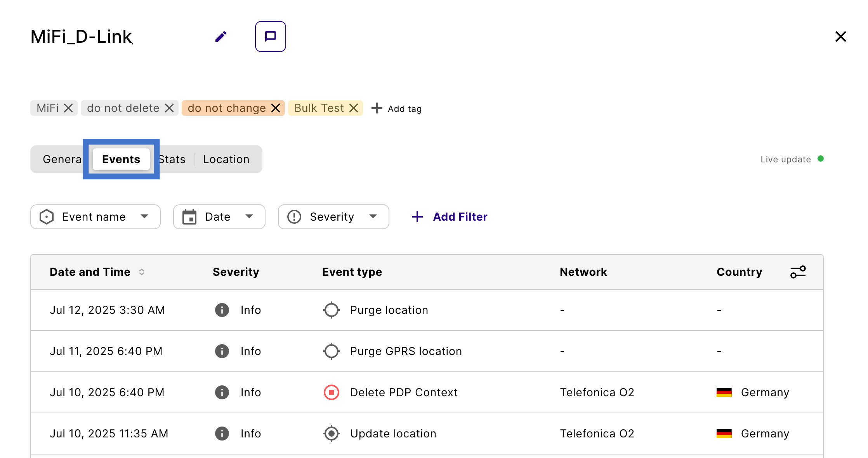This screenshot has width=868, height=458.
Task: Remove the 'do not delete' tag
Action: (x=169, y=108)
